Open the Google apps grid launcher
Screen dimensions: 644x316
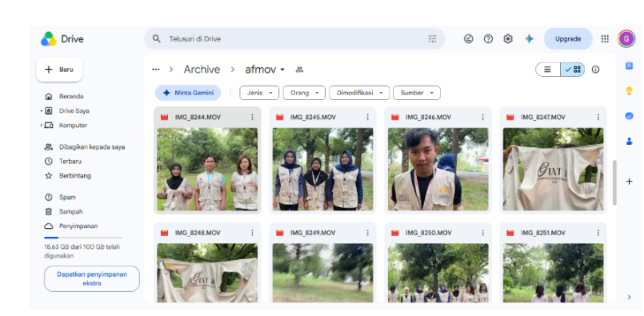click(x=605, y=39)
